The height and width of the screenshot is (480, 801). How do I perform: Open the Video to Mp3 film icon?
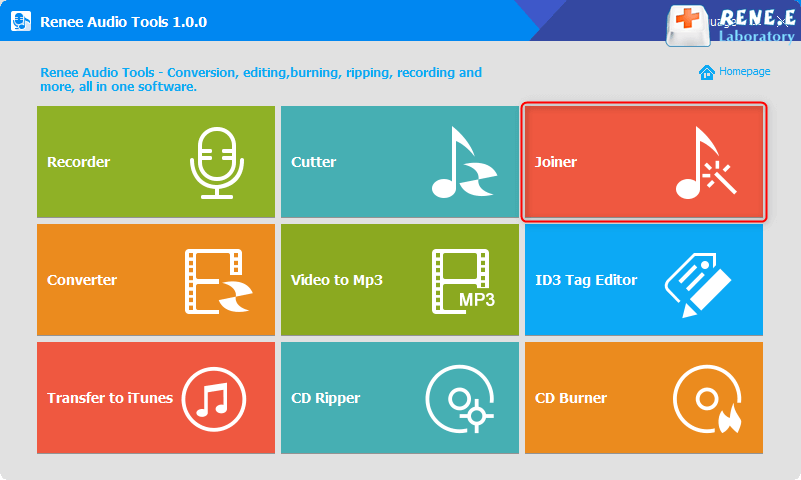(x=463, y=281)
